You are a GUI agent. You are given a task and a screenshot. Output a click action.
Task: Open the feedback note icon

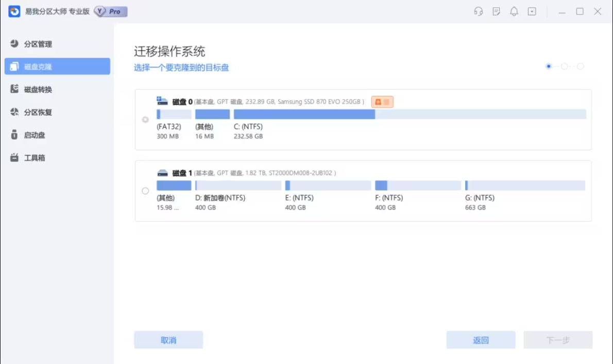click(x=496, y=11)
